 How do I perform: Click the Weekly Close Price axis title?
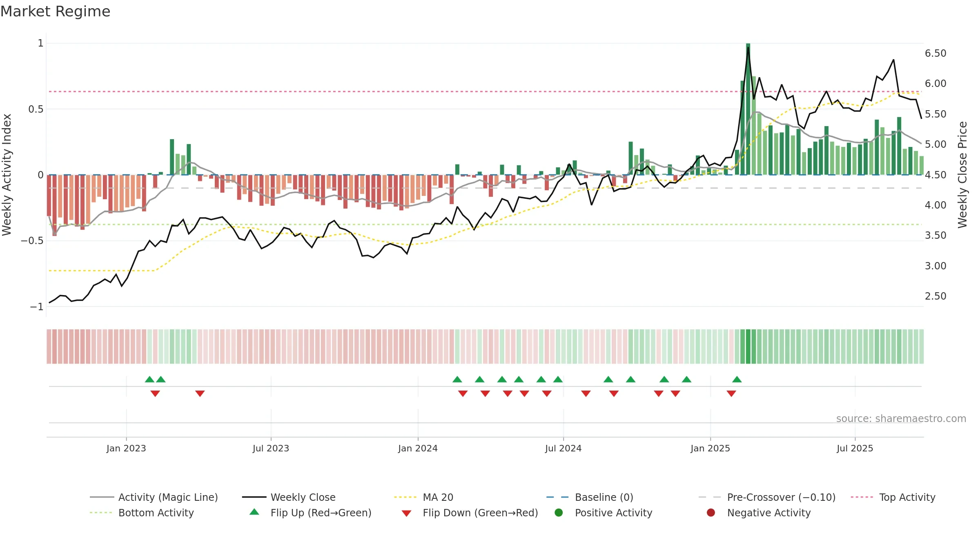click(x=962, y=175)
